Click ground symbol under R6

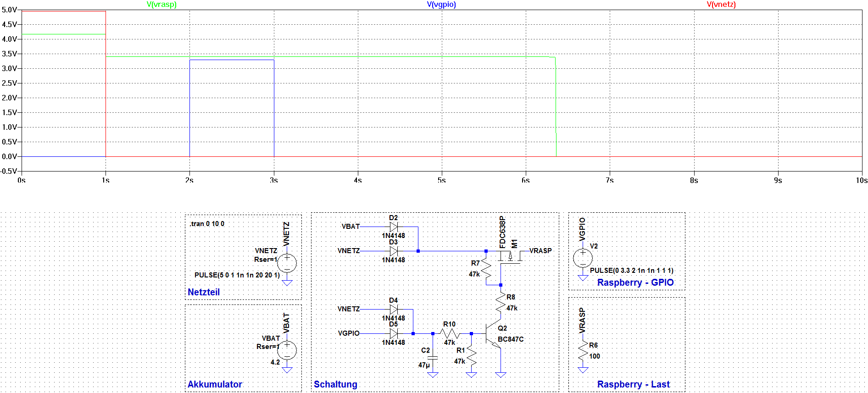pyautogui.click(x=583, y=370)
